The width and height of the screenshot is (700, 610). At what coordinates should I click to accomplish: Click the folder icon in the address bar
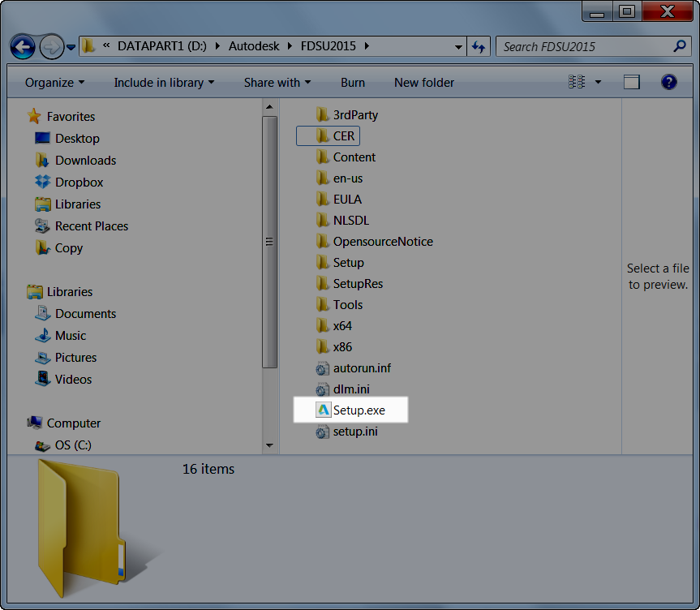(89, 45)
